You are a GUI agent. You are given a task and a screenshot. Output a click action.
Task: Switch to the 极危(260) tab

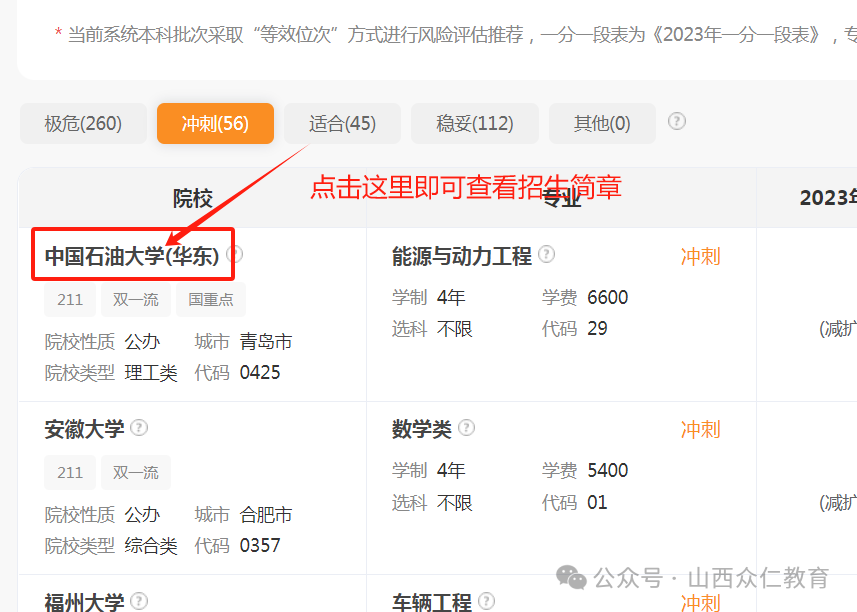click(83, 123)
